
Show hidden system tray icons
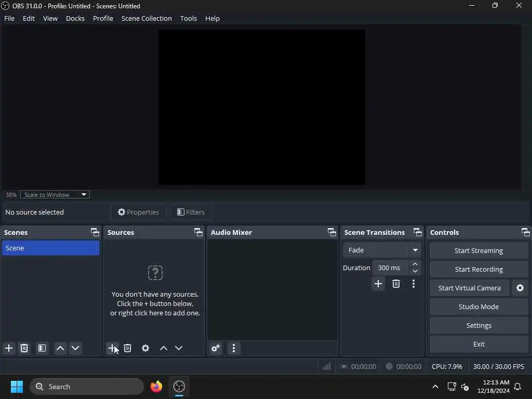tap(435, 387)
